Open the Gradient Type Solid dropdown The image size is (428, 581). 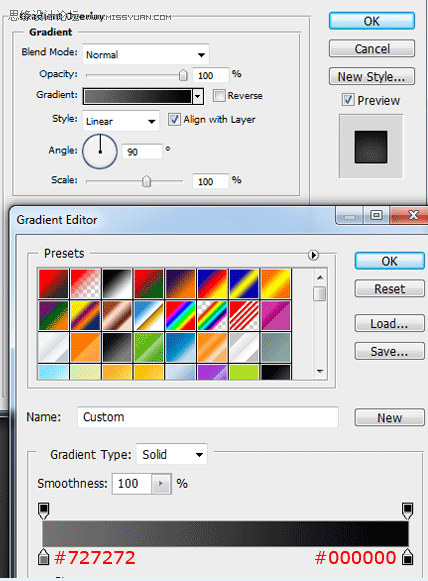172,454
